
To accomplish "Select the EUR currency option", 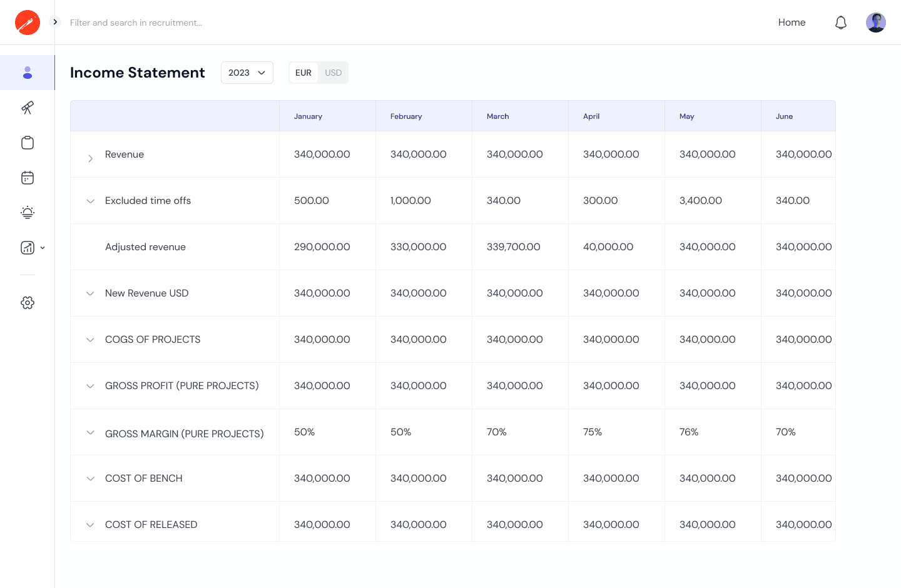I will pyautogui.click(x=303, y=73).
